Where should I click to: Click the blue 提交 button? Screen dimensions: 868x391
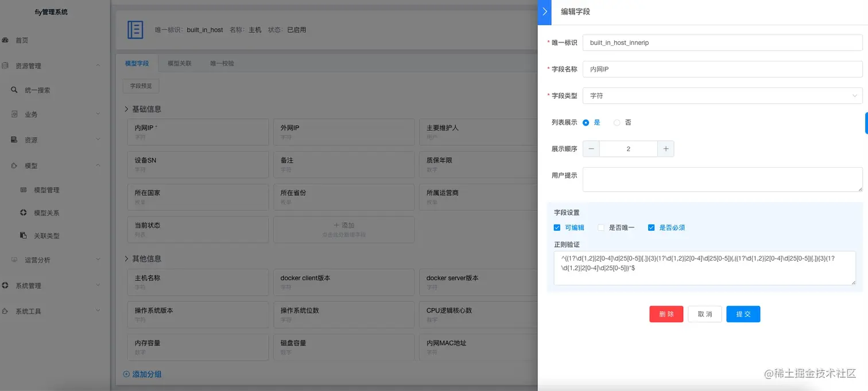click(x=743, y=314)
